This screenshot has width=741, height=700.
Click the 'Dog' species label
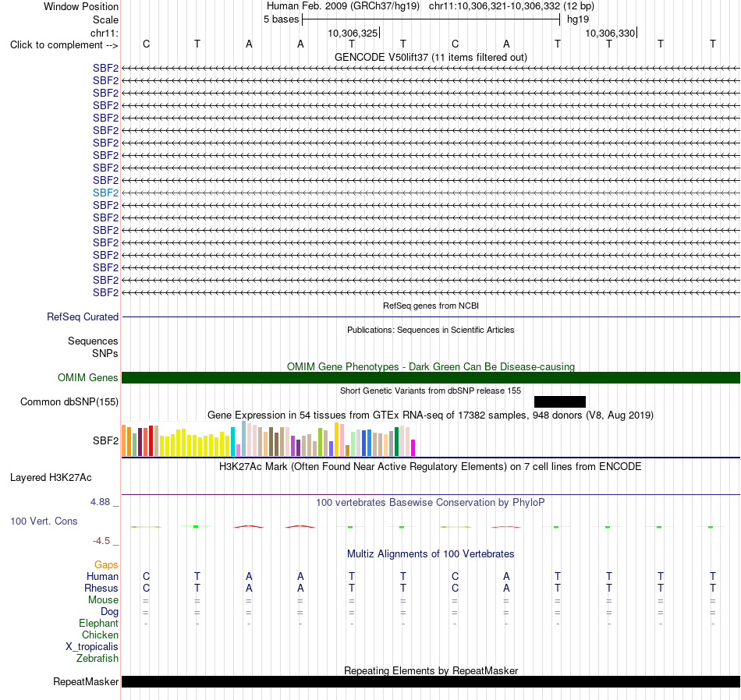pyautogui.click(x=109, y=612)
